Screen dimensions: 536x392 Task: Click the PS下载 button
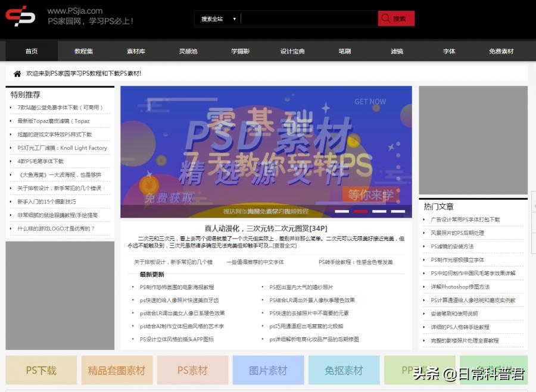pos(40,370)
